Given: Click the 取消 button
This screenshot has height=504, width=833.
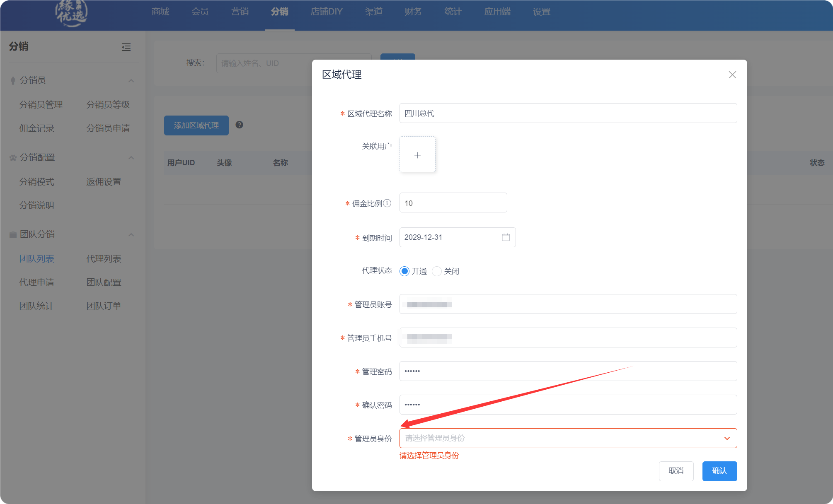Looking at the screenshot, I should [676, 471].
